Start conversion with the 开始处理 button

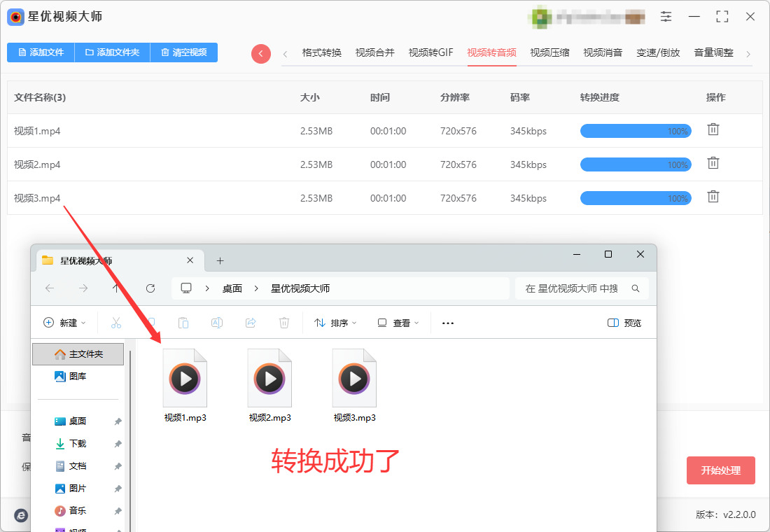click(x=720, y=470)
